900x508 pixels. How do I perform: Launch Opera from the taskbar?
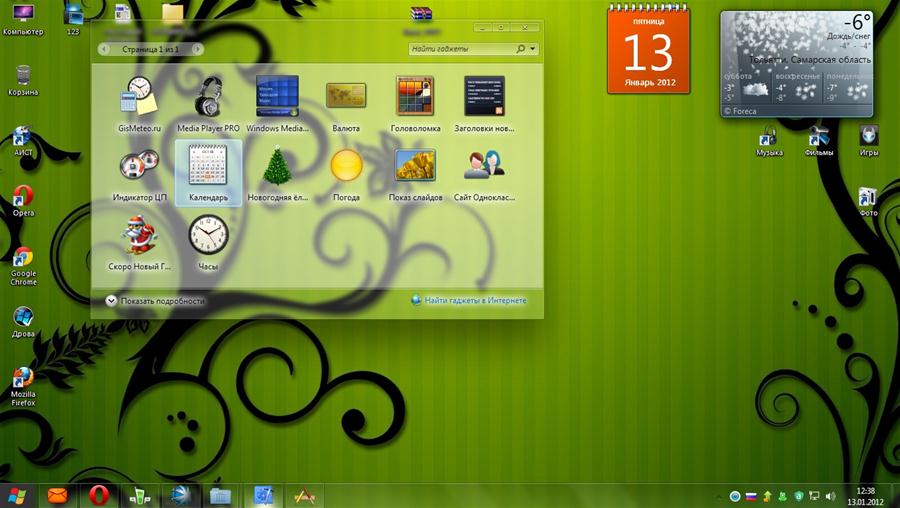coord(98,495)
